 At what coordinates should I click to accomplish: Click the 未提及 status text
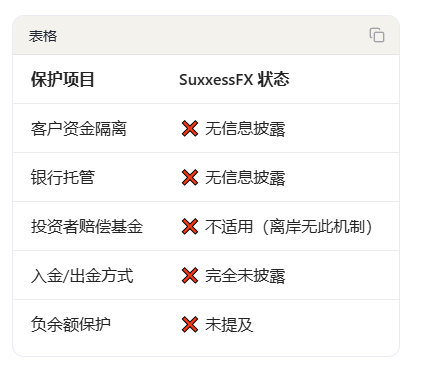click(229, 325)
